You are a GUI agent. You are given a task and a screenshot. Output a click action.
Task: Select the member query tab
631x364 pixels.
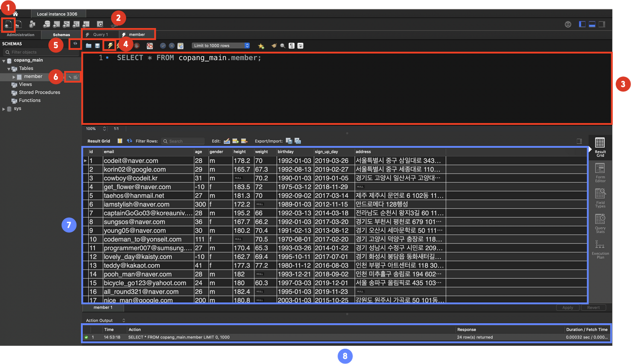coord(137,35)
